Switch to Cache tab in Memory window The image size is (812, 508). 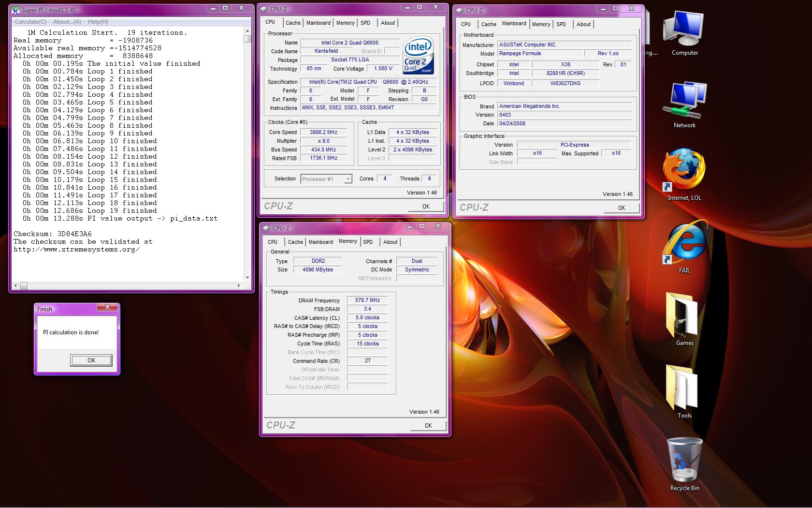pyautogui.click(x=295, y=242)
